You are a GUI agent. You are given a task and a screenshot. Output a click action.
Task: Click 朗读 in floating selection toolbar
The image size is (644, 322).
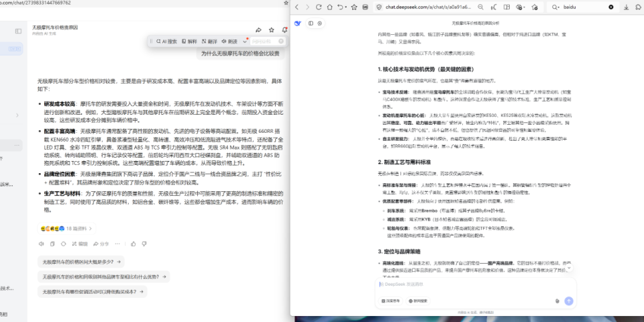229,41
